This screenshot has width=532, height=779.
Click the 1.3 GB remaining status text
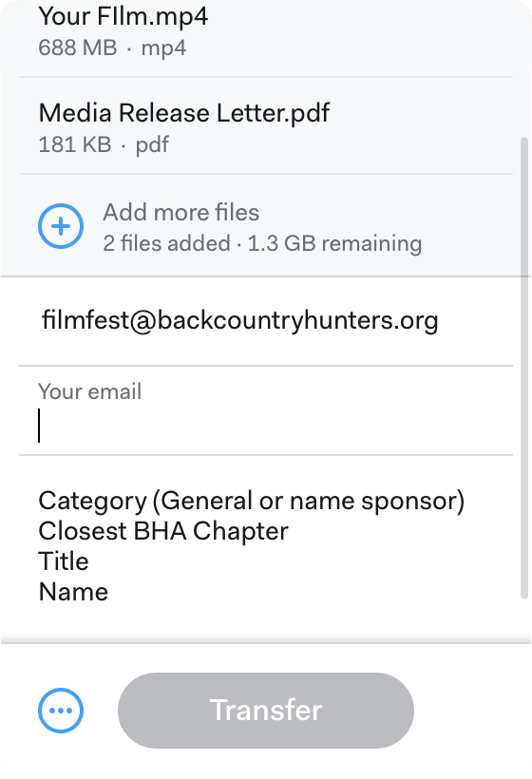[x=334, y=244]
